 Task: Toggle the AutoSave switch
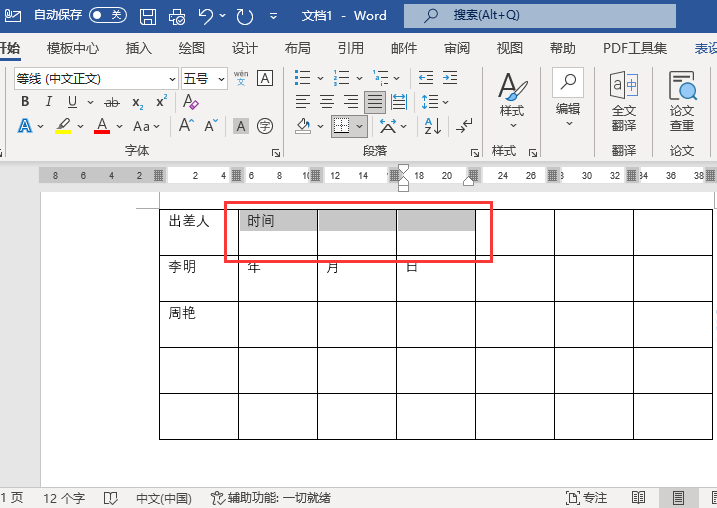(x=108, y=15)
